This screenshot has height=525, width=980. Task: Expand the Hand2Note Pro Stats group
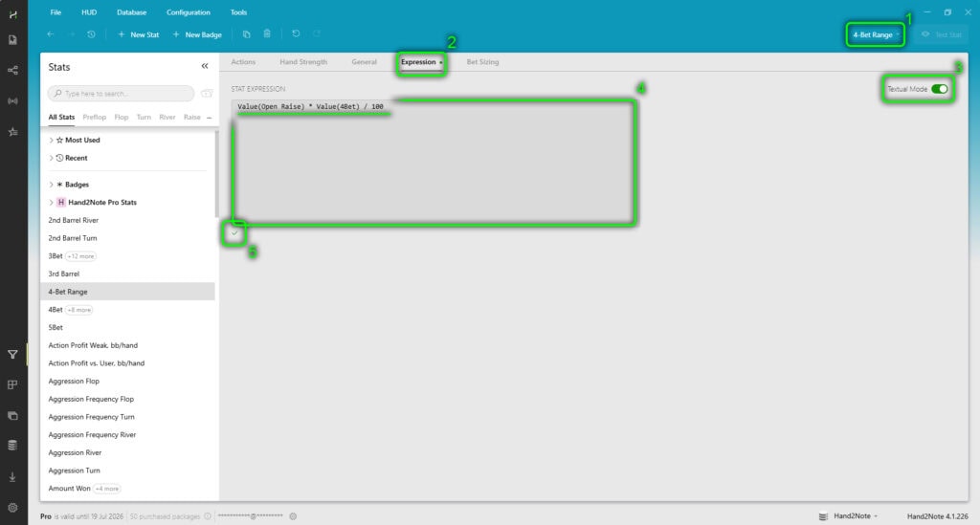(51, 203)
